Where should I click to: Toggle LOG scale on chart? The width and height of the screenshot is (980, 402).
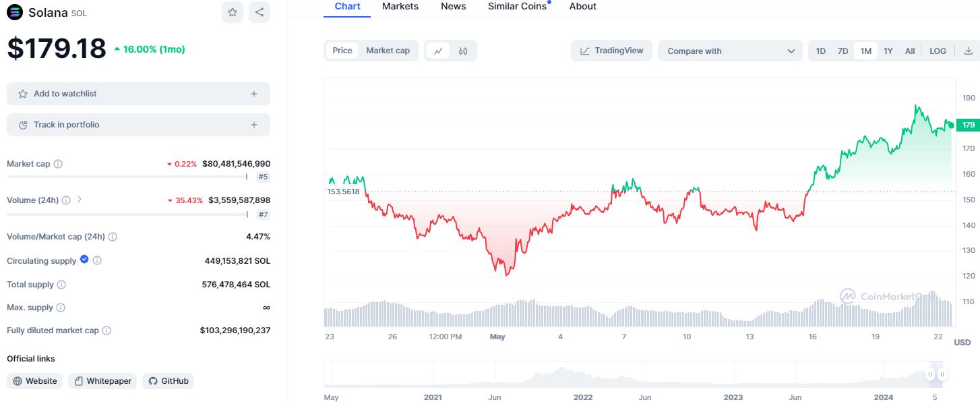point(938,51)
